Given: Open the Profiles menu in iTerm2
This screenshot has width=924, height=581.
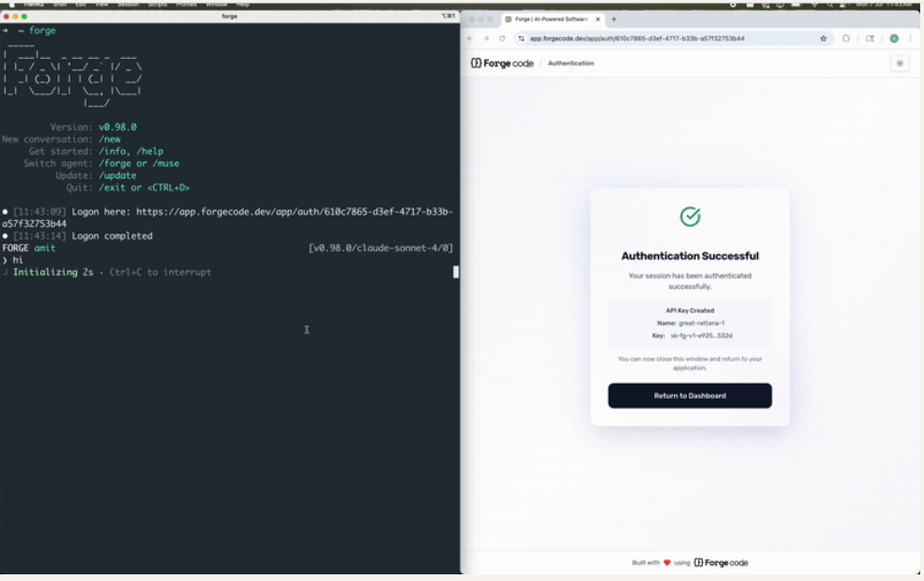Looking at the screenshot, I should [186, 4].
